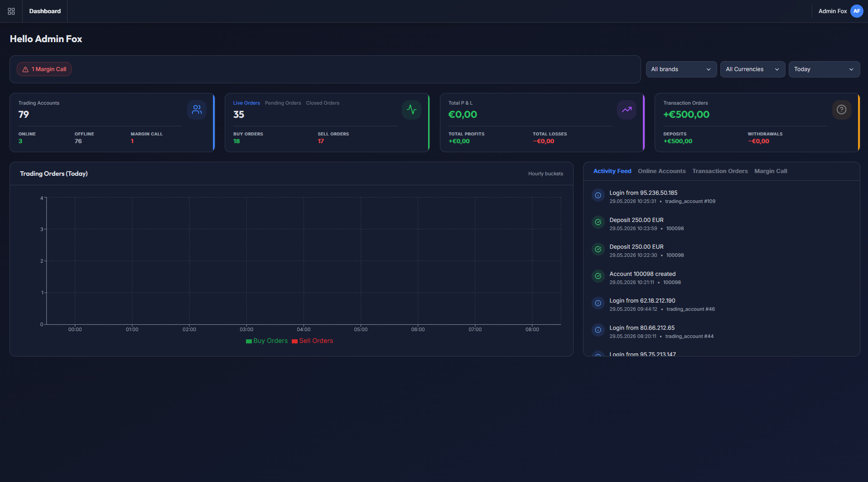The height and width of the screenshot is (482, 868).
Task: Click the Hourly buckets label
Action: (545, 174)
